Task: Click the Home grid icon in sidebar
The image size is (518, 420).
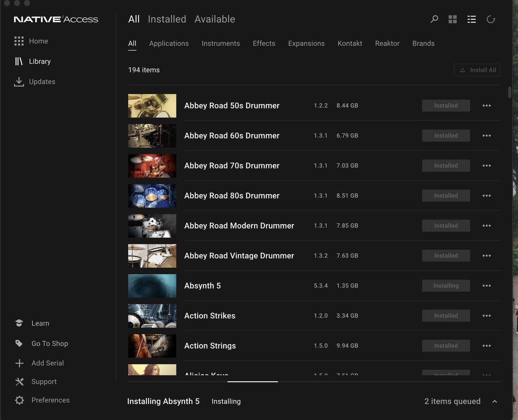Action: tap(19, 41)
